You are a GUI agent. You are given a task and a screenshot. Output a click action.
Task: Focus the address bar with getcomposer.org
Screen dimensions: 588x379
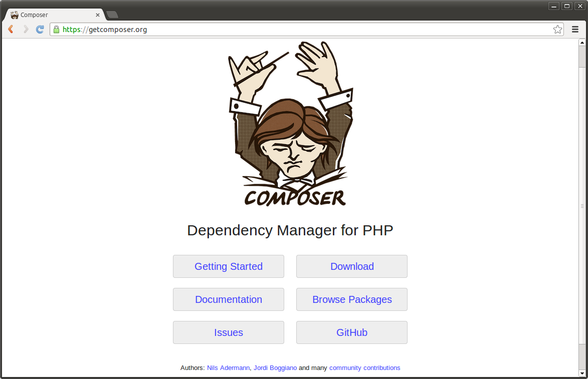pos(306,29)
